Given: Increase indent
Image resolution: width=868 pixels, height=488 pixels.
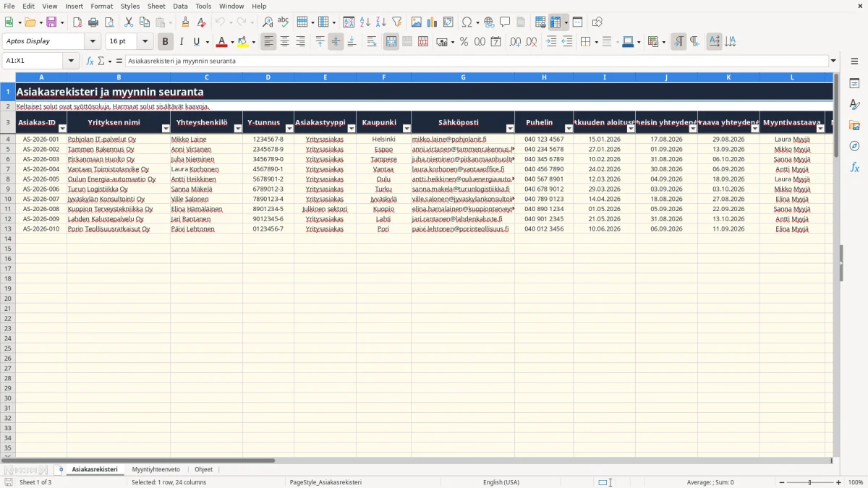Looking at the screenshot, I should [551, 42].
